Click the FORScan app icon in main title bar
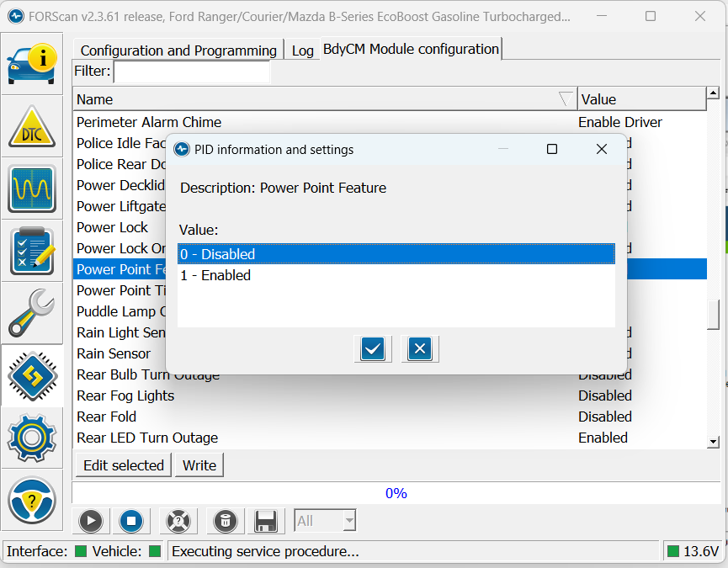 coord(16,16)
